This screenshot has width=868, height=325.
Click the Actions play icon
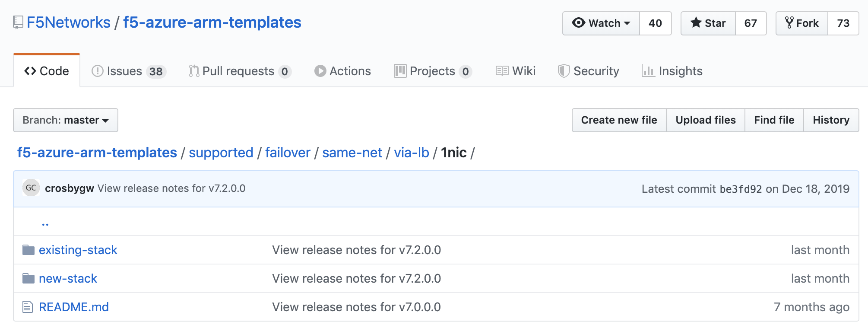tap(320, 71)
